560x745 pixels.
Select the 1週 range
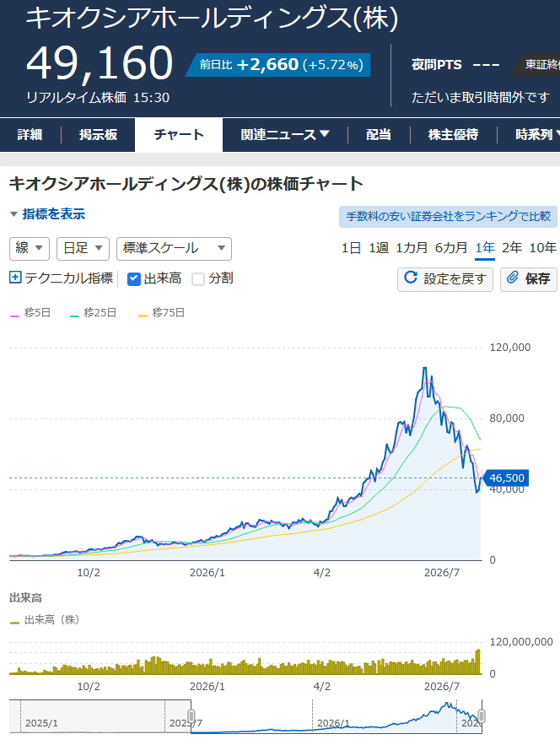[379, 248]
